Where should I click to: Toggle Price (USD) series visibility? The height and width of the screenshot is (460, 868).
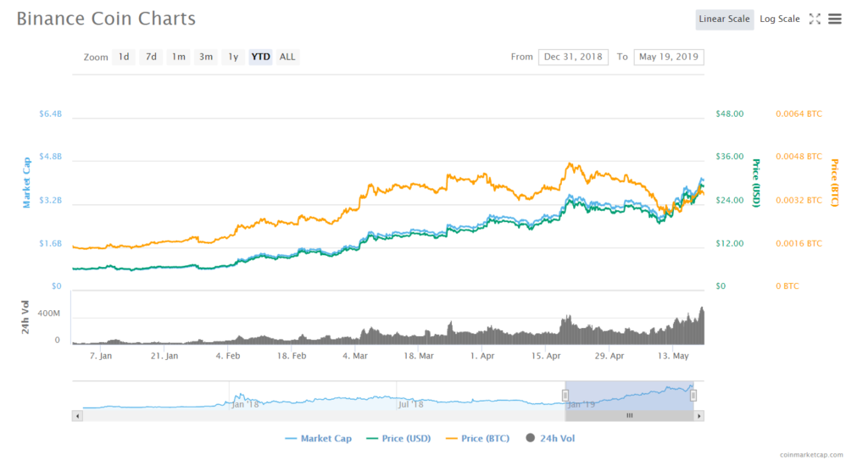(x=398, y=438)
